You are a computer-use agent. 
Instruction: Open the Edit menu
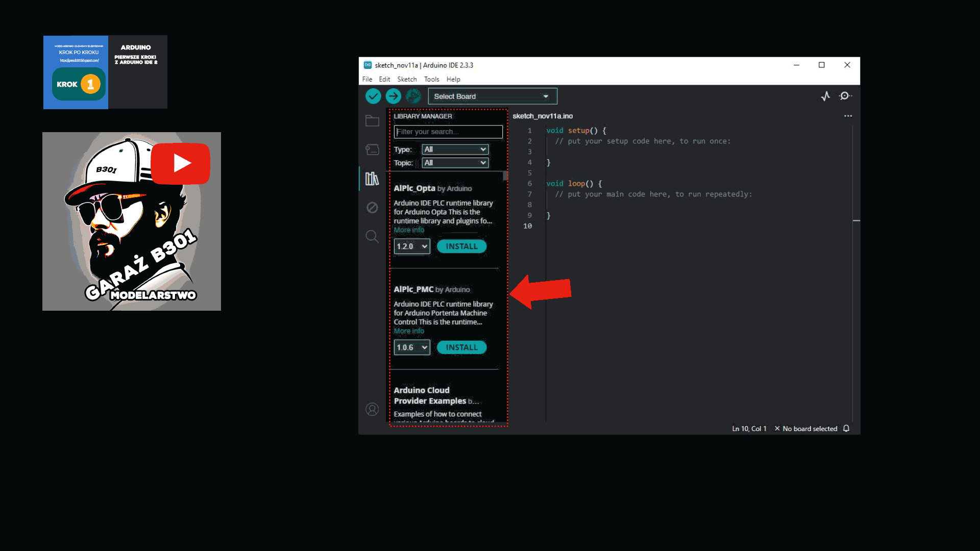(384, 79)
